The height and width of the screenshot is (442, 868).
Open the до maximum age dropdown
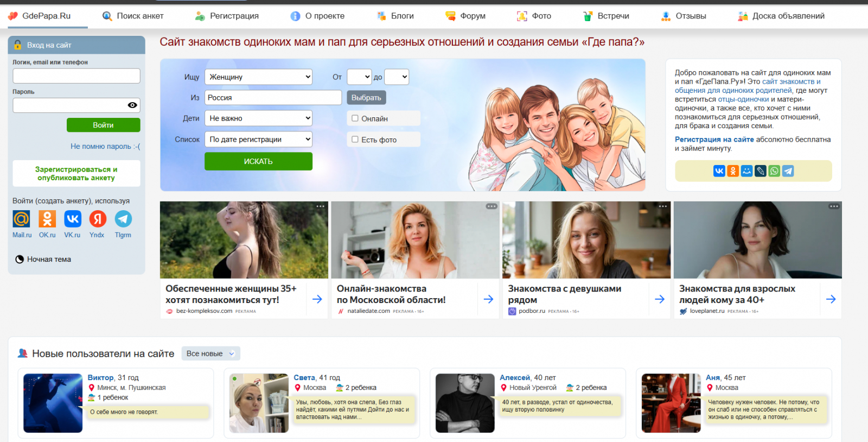(397, 77)
